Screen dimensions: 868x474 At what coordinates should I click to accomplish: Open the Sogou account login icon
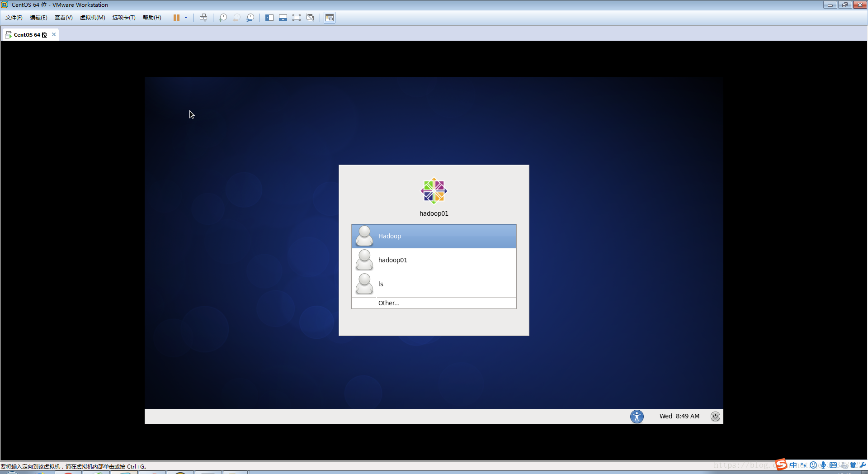844,465
